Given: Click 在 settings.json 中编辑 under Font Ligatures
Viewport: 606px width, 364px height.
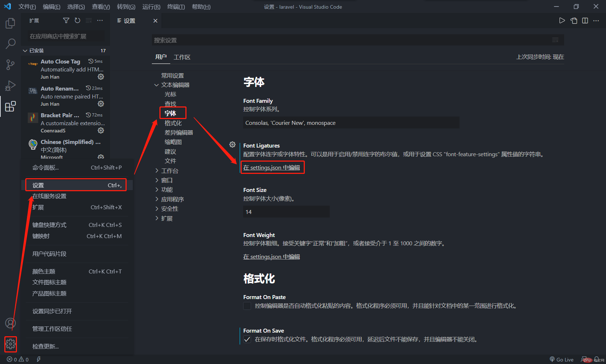Looking at the screenshot, I should (272, 168).
